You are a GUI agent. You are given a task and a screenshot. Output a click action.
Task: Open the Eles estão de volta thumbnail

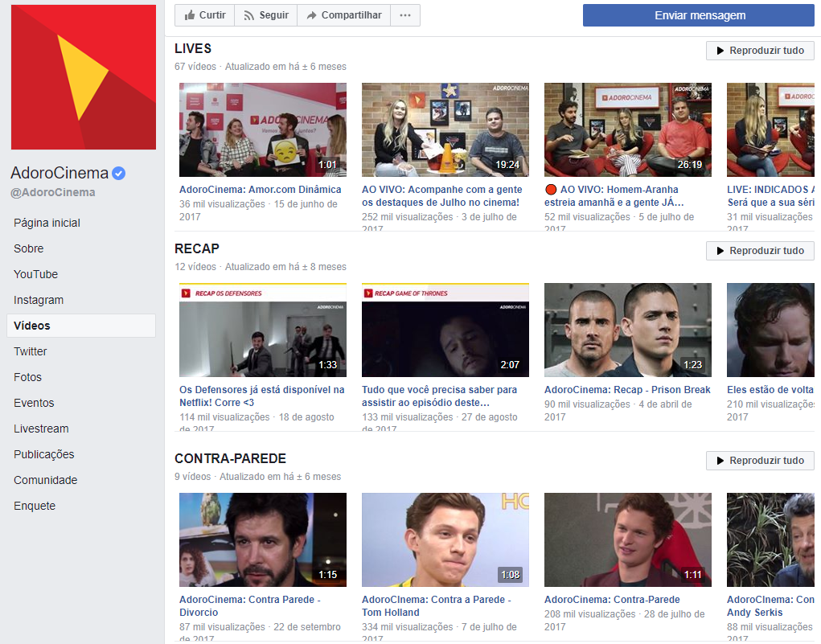click(x=770, y=330)
